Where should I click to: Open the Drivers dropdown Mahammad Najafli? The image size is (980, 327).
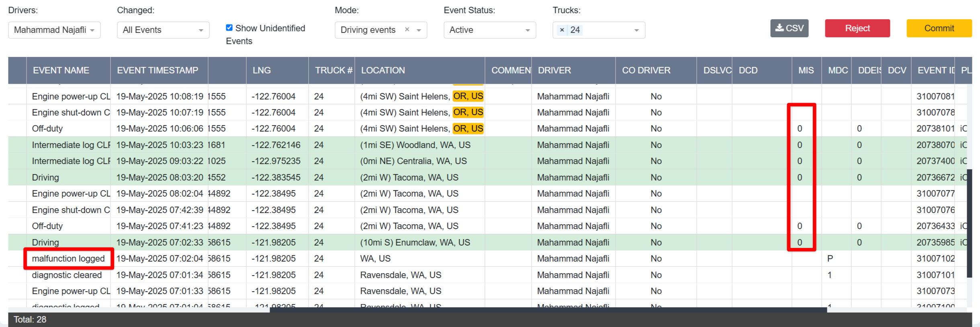54,30
